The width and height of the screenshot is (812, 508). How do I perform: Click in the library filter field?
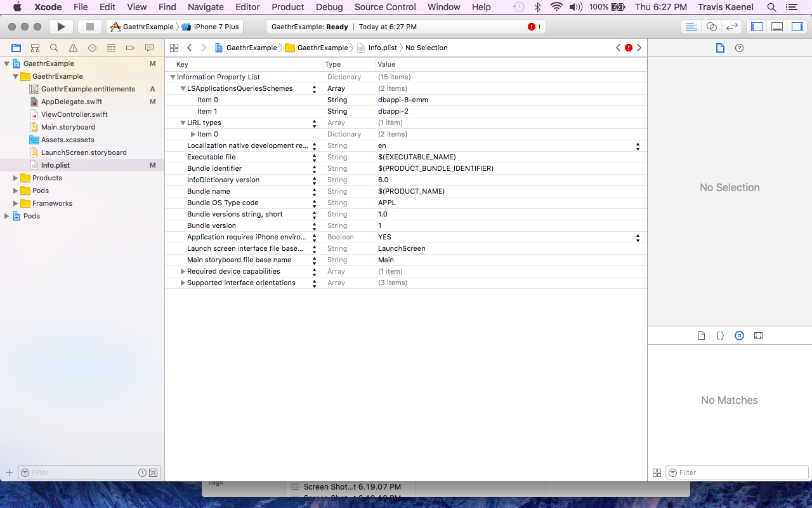(x=737, y=472)
